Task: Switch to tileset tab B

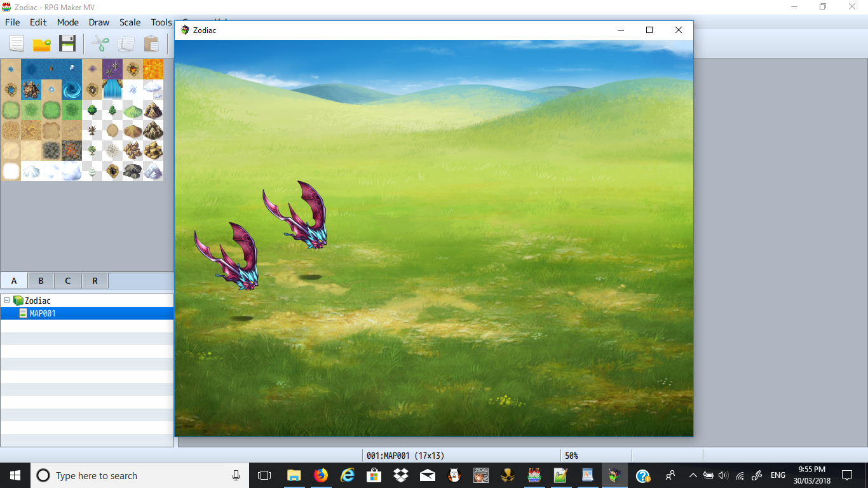Action: (x=41, y=281)
